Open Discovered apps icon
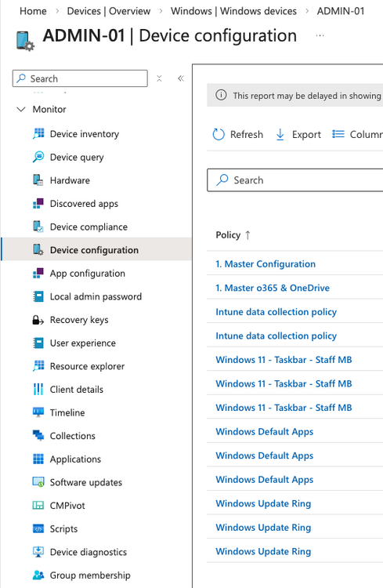 pos(38,204)
